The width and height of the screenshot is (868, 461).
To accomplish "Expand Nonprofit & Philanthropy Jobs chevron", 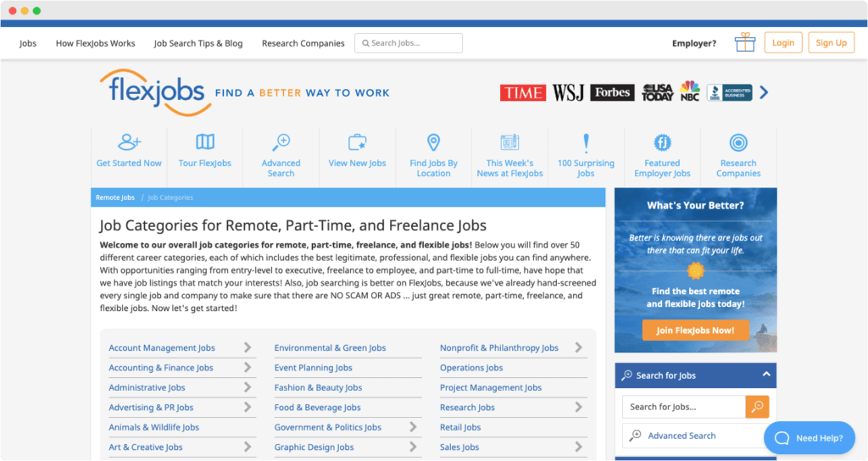I will click(x=578, y=347).
